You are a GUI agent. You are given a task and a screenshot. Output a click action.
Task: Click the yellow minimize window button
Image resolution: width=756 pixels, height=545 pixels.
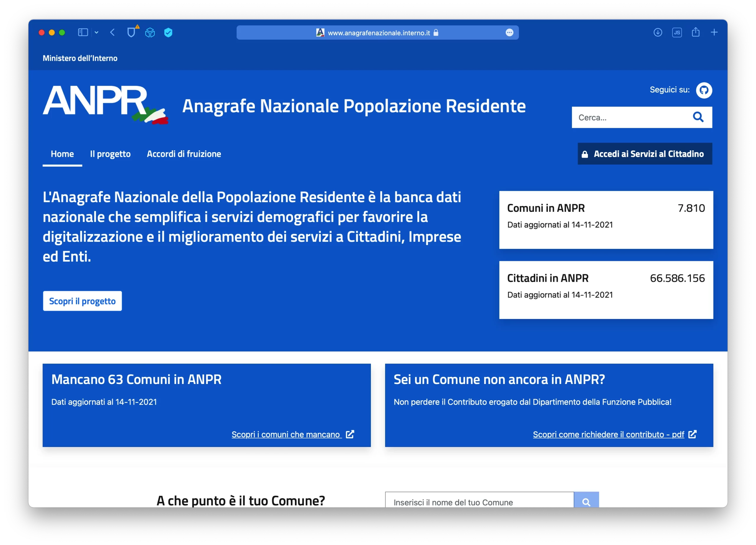pyautogui.click(x=52, y=32)
